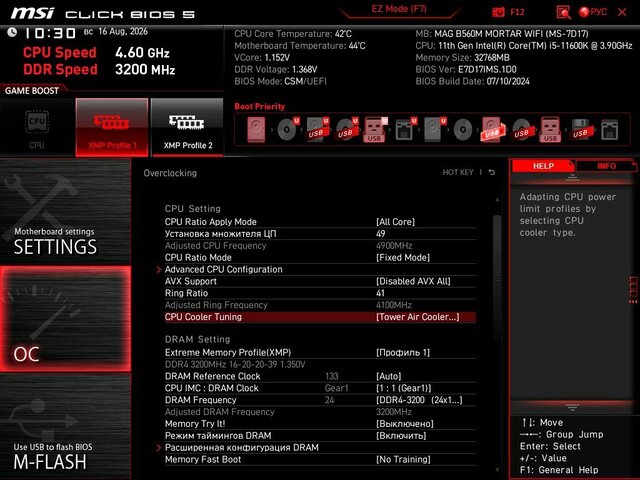
Task: Click the Boot Priority heading
Action: point(259,107)
